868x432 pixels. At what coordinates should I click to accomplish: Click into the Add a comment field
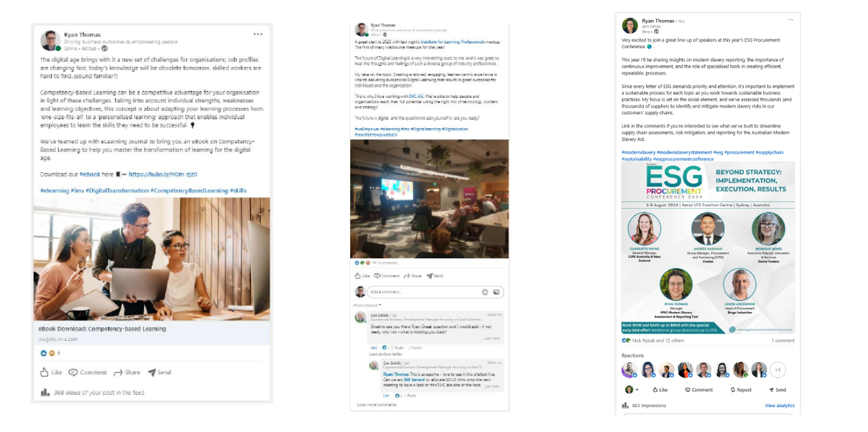pyautogui.click(x=423, y=292)
